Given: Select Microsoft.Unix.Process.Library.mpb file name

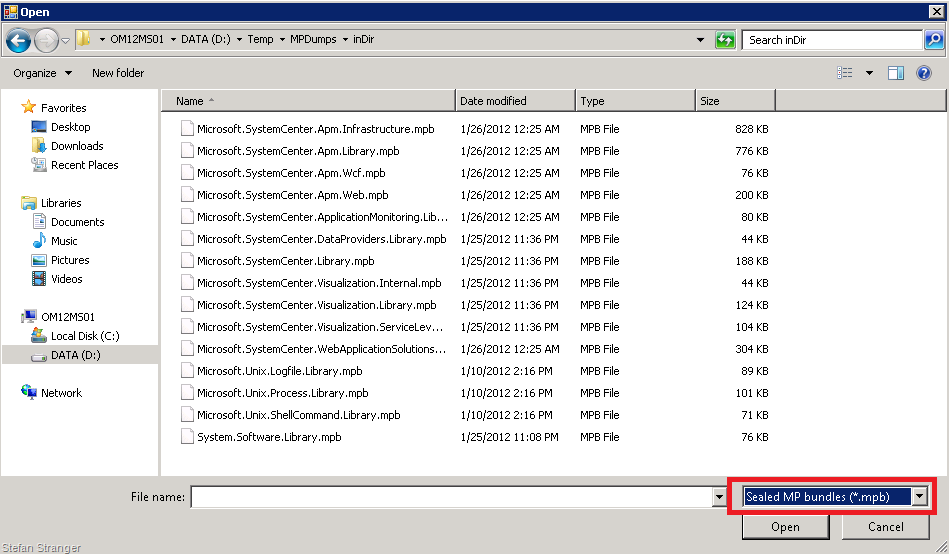Looking at the screenshot, I should [x=283, y=393].
